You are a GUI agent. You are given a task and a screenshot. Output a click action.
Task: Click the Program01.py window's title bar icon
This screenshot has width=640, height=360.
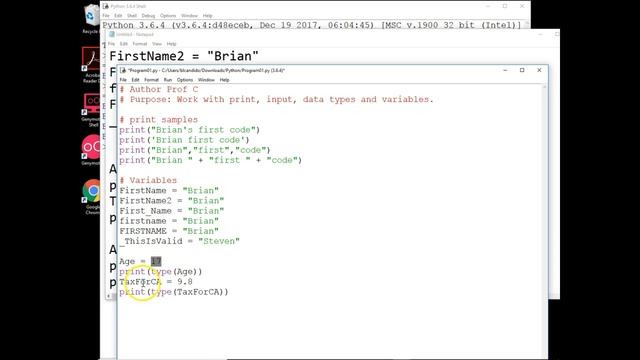123,71
